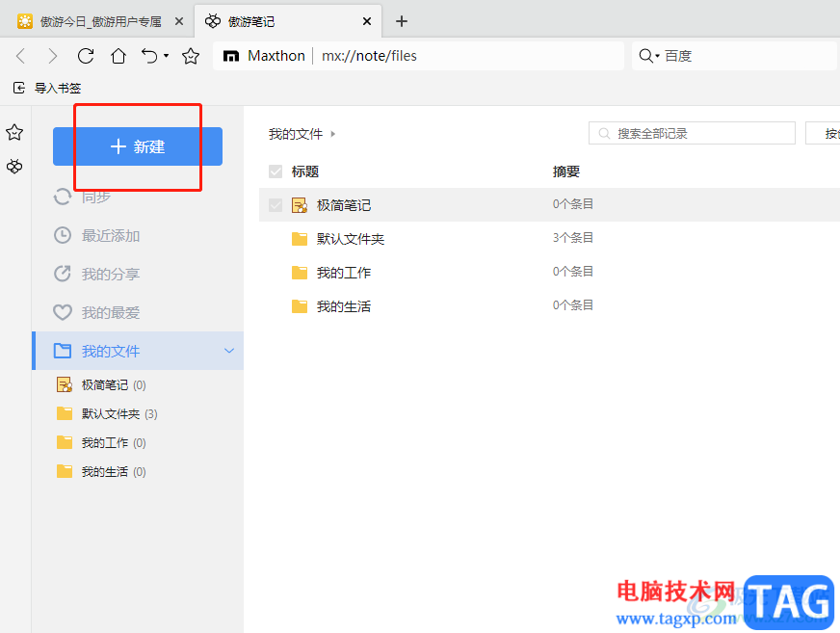Screen dimensions: 840x633
Task: Toggle the checkbox for 极简笔记 row
Action: [276, 205]
